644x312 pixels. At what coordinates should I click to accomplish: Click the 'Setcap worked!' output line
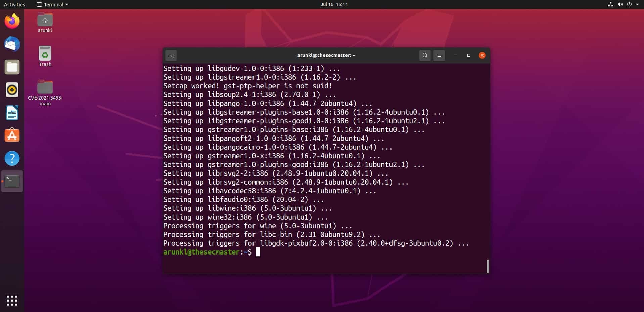(247, 86)
